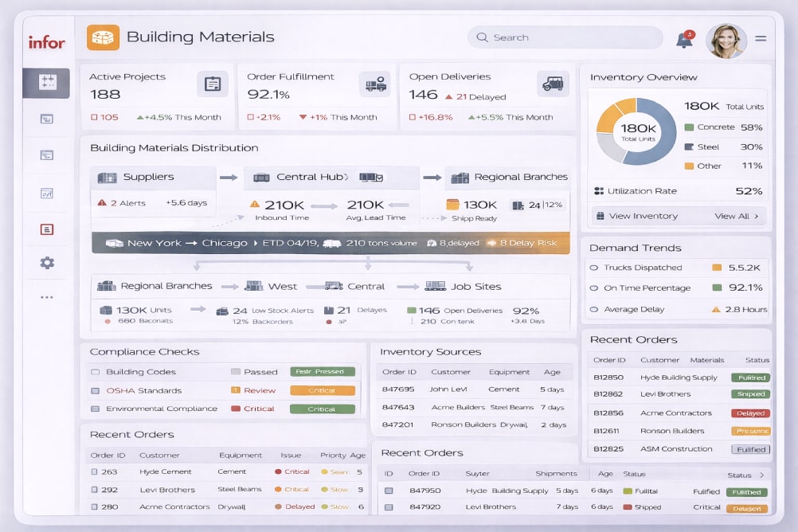
Task: Open the hamburger menu beside avatar
Action: 761,38
